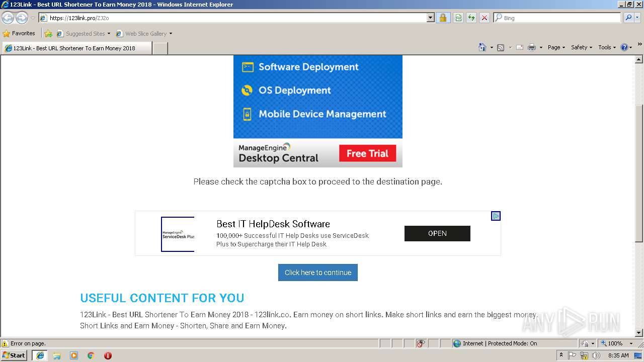Image resolution: width=644 pixels, height=362 pixels.
Task: Expand the command bar overflow chevron
Action: (640, 44)
